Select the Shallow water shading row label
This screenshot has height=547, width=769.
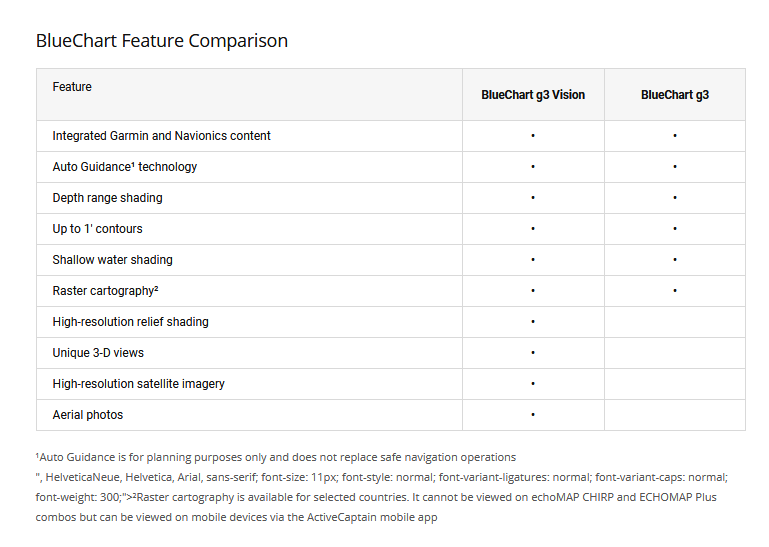point(112,260)
